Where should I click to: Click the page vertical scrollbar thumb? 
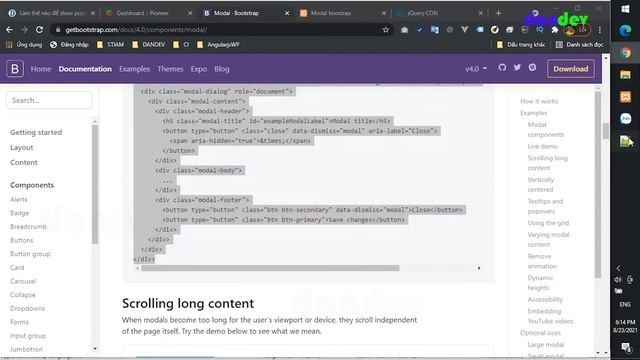(x=605, y=131)
